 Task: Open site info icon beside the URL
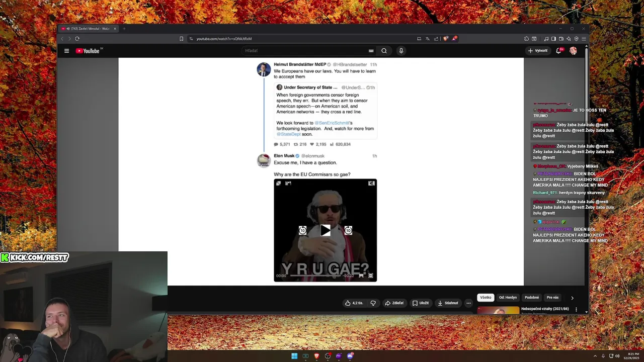point(191,39)
